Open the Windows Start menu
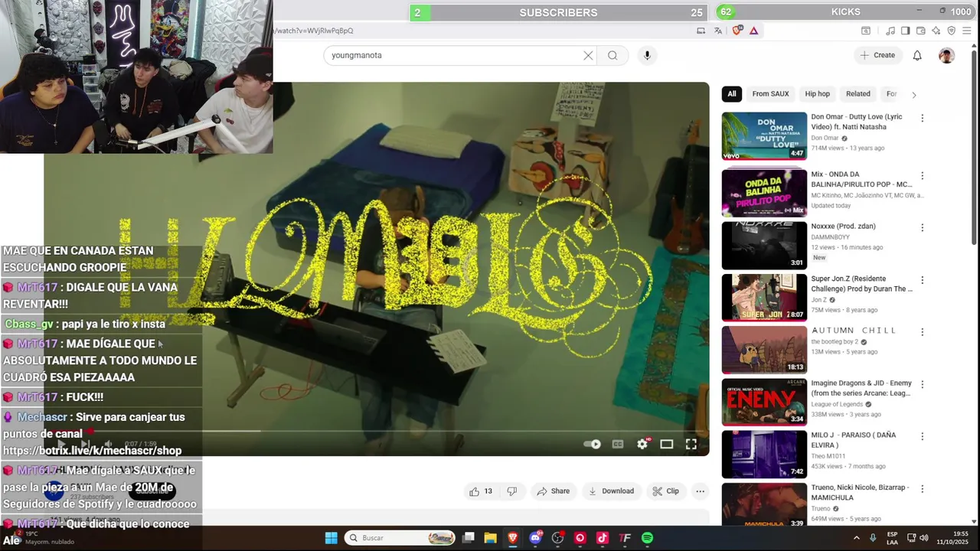The width and height of the screenshot is (980, 551). coord(331,538)
